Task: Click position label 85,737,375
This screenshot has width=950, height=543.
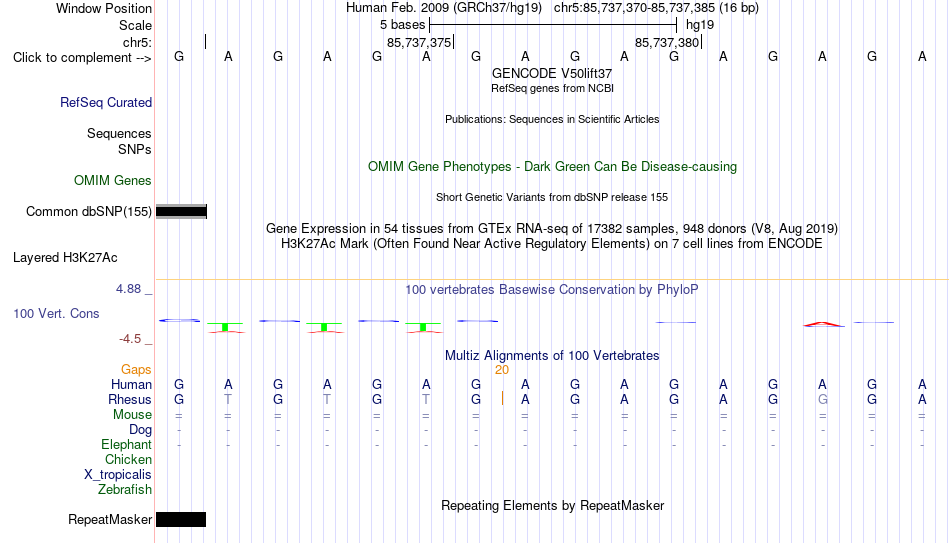Action: pyautogui.click(x=419, y=42)
